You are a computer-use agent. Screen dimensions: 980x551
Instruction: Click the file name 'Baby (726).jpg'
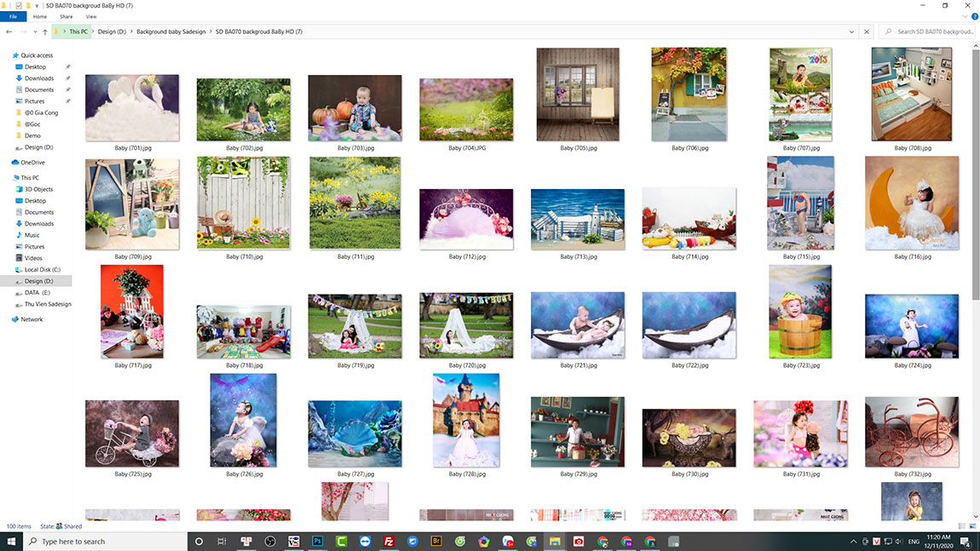tap(245, 474)
